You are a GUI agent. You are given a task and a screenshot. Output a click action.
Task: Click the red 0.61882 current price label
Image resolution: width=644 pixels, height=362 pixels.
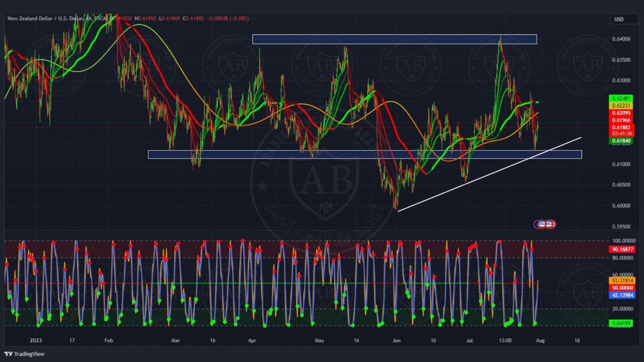pos(621,127)
